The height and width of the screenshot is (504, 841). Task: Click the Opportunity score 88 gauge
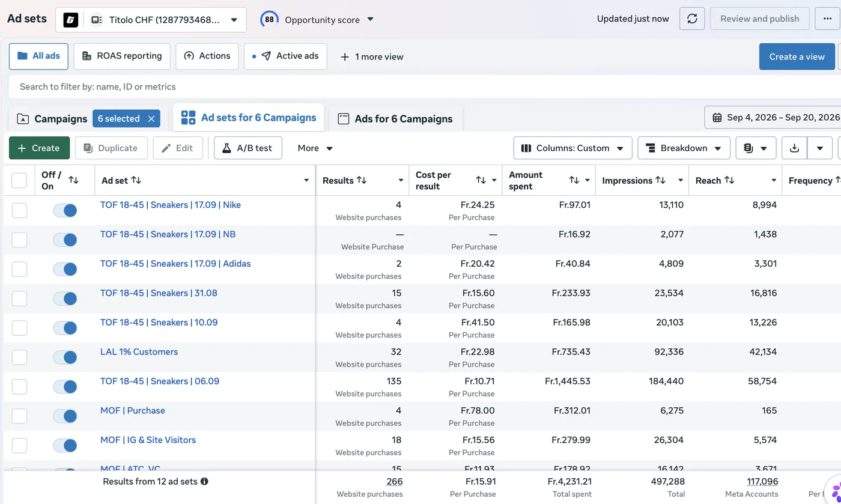pos(269,19)
